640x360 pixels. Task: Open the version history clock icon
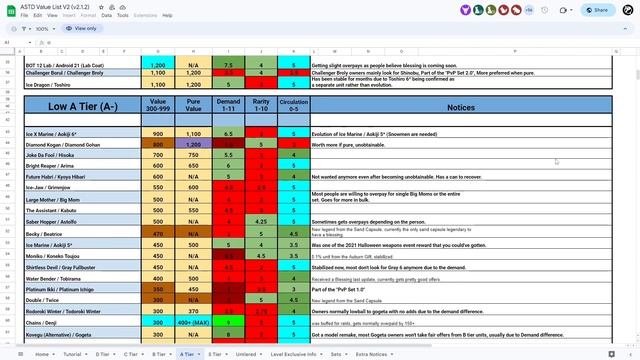(544, 10)
